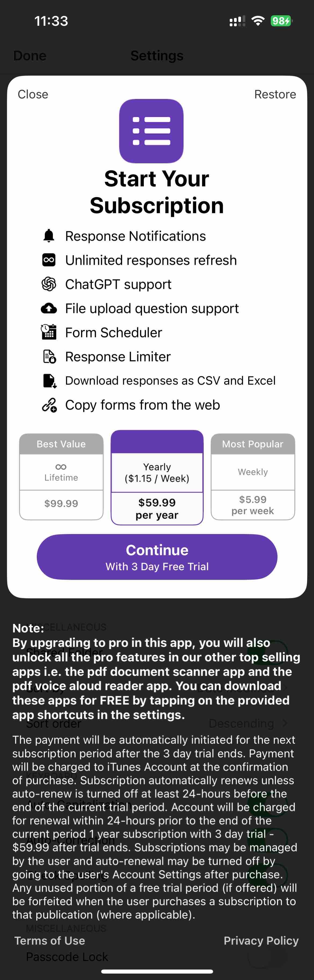Tap Restore to restore purchases
314x980 pixels.
(x=275, y=94)
